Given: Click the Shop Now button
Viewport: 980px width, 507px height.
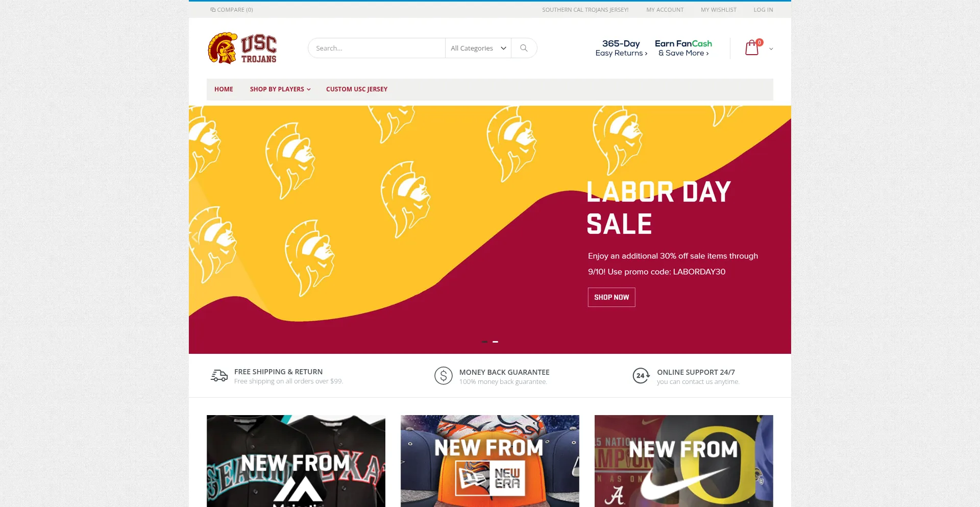Looking at the screenshot, I should [611, 297].
